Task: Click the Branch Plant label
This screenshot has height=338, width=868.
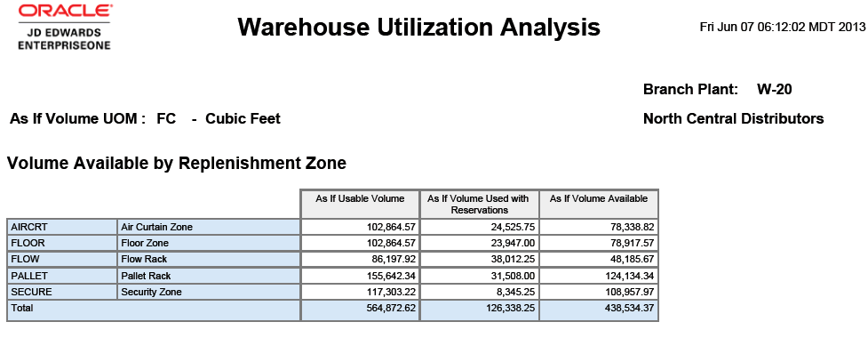Action: (690, 89)
